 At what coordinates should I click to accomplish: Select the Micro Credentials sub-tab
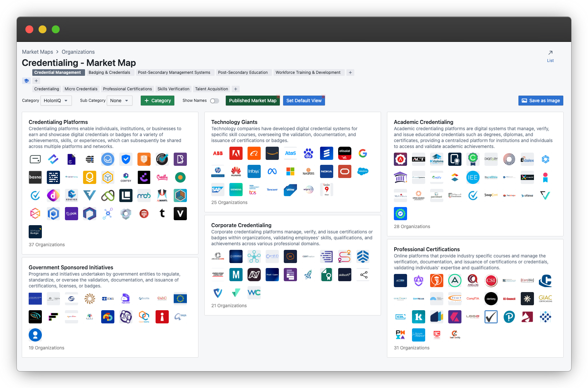click(x=81, y=89)
